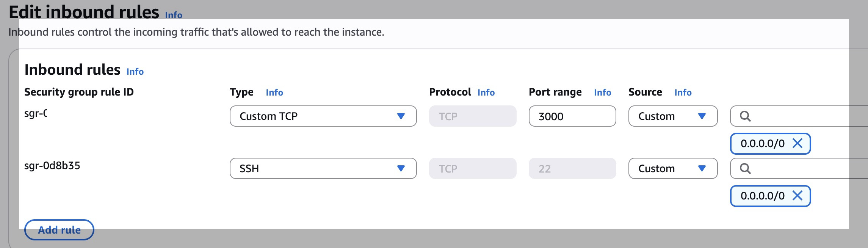Remove 0.0.0.0/0 source from port 3000 rule

click(x=797, y=143)
